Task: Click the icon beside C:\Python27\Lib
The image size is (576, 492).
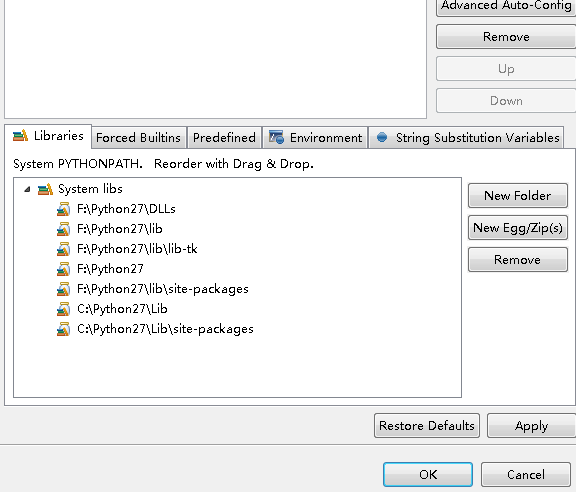Action: tap(63, 309)
